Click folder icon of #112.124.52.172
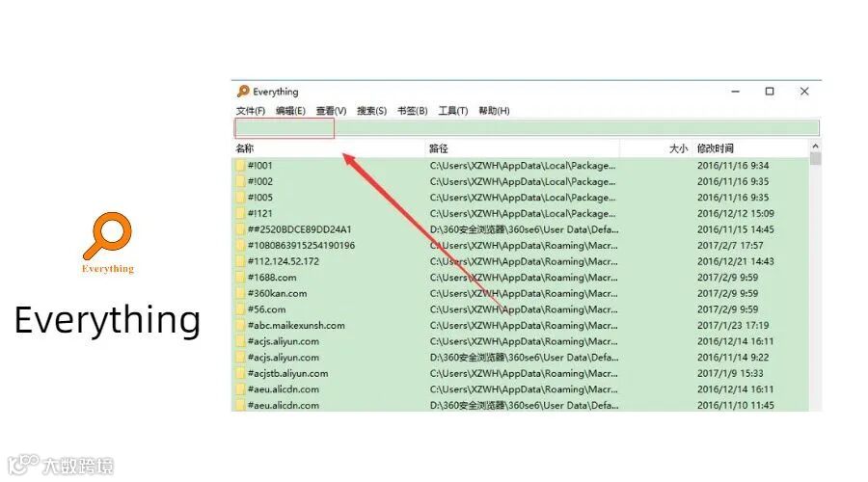The height and width of the screenshot is (482, 868). [x=240, y=262]
